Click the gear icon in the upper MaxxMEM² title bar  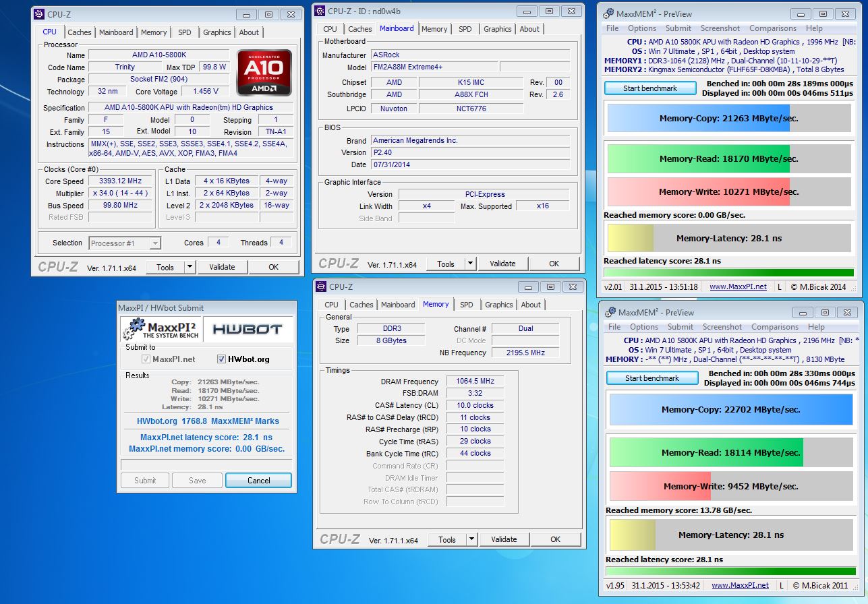[x=608, y=13]
